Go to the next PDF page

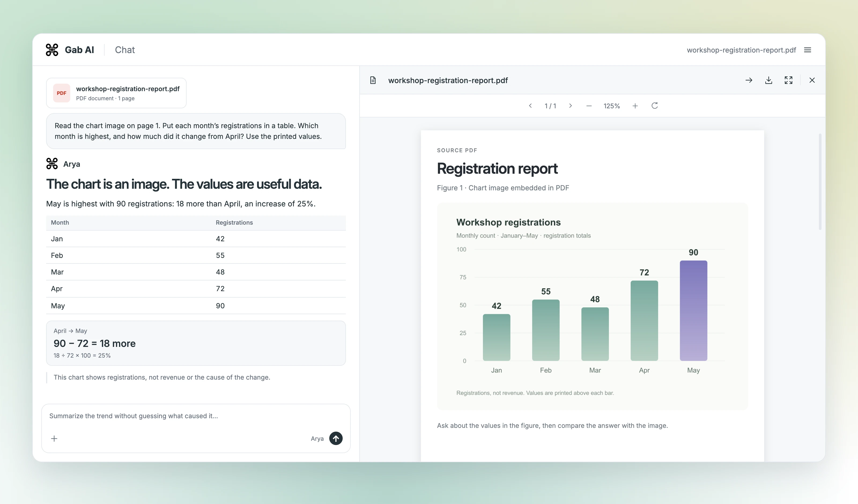click(570, 106)
